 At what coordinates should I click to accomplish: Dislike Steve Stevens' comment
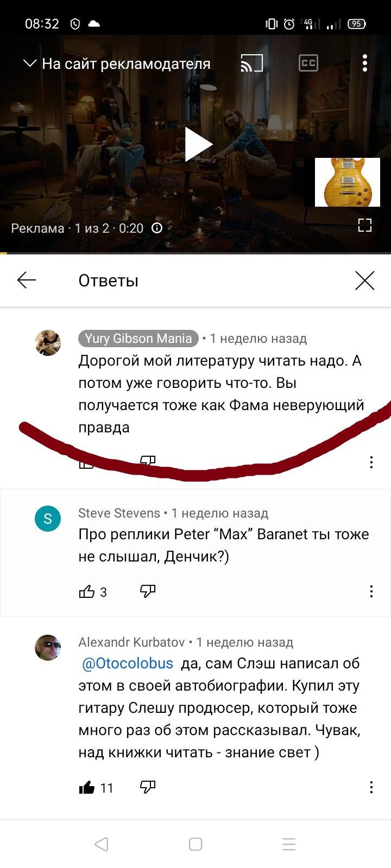point(148,591)
